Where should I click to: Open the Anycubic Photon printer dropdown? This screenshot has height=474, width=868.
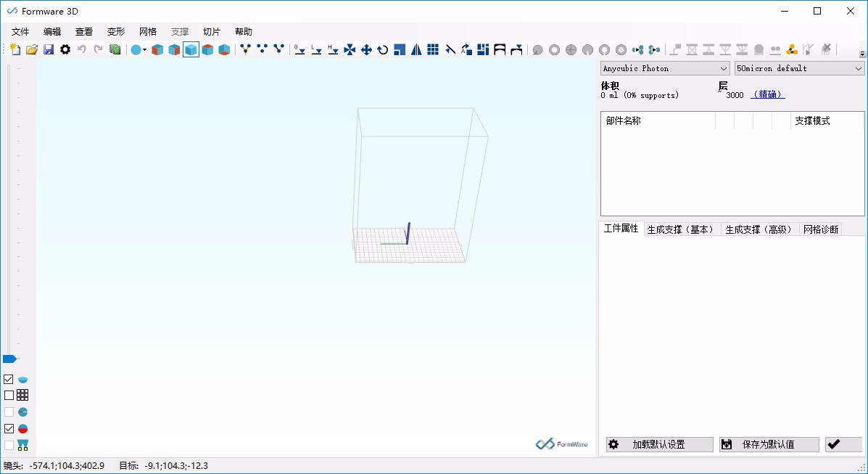click(x=665, y=68)
